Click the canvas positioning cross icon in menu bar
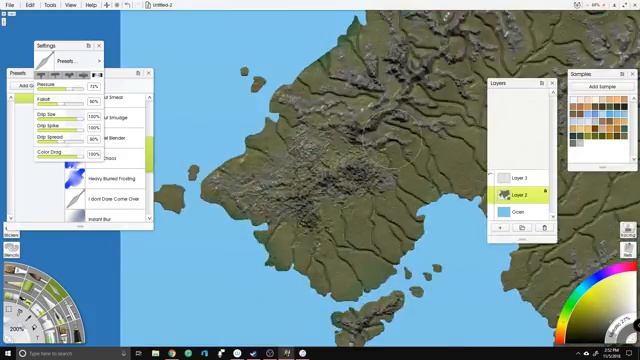The image size is (640, 360). coord(107,5)
